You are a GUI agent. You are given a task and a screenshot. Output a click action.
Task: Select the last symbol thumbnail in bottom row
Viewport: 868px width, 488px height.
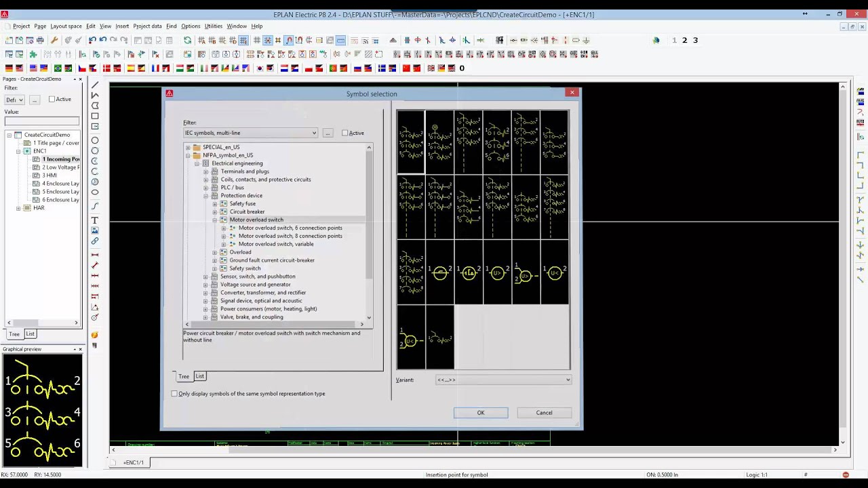[x=439, y=338]
